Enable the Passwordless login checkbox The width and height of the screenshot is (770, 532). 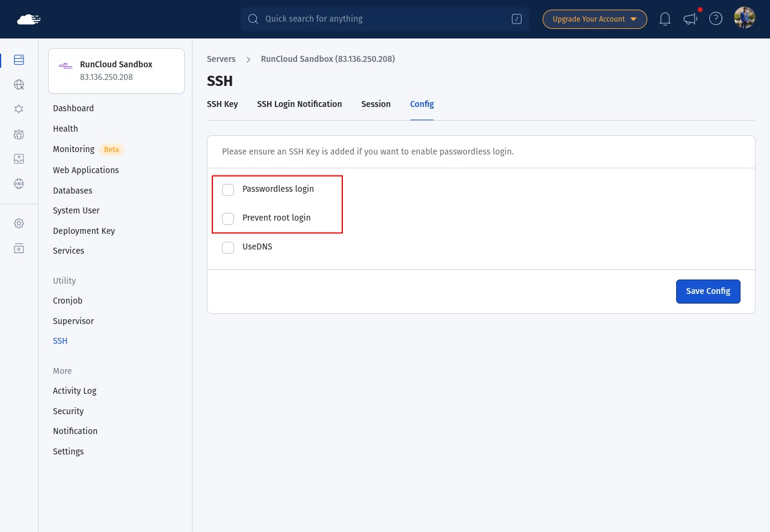coord(228,190)
